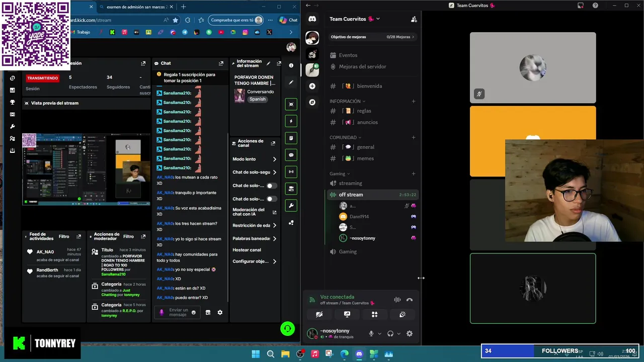Click the green headset support button
Image resolution: width=644 pixels, height=362 pixels.
tap(287, 329)
